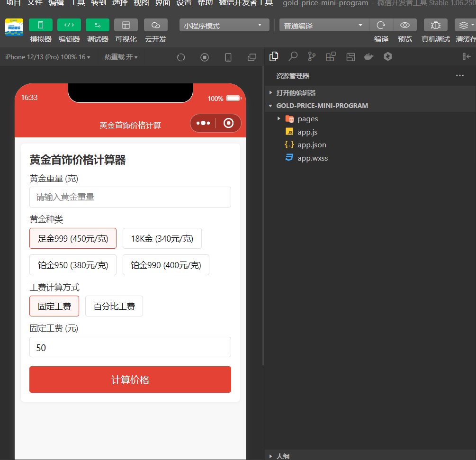This screenshot has height=460, width=476.
Task: Select 铂金950 (380元/克) option
Action: 72,265
